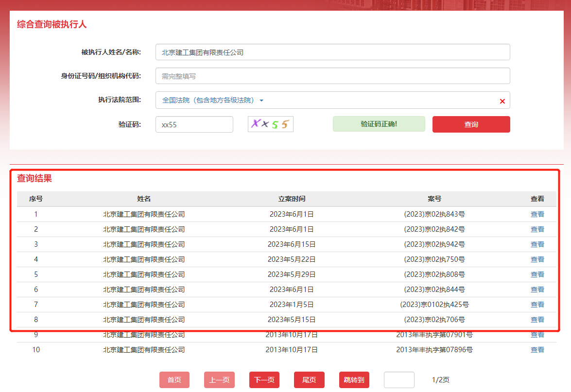Open 查看 link for case (2023)京02执842号
Viewport: 571px width, 392px height.
[537, 229]
